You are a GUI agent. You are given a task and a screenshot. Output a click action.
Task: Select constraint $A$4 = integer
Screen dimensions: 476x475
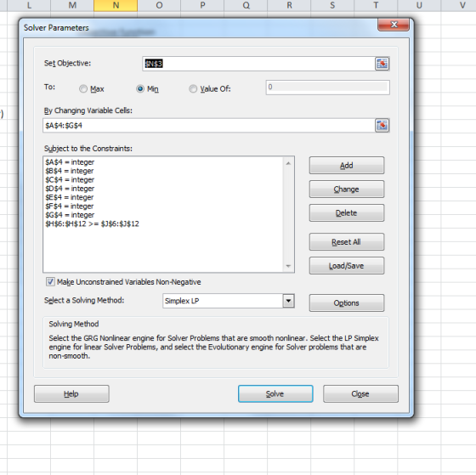(x=70, y=162)
